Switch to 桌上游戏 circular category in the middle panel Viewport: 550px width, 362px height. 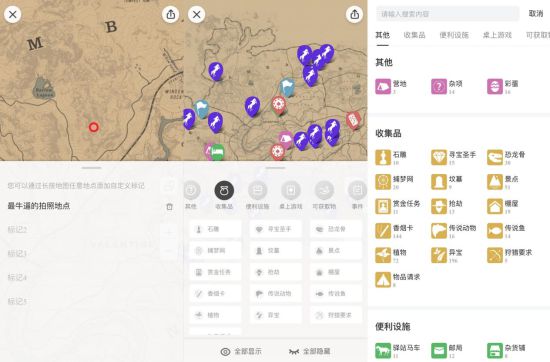click(x=291, y=195)
